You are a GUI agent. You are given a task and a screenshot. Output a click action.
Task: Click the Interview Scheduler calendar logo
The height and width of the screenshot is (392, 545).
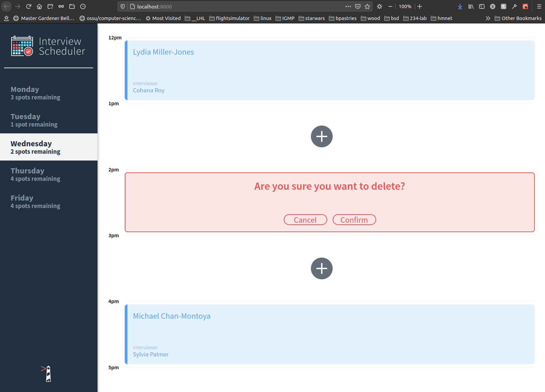22,46
